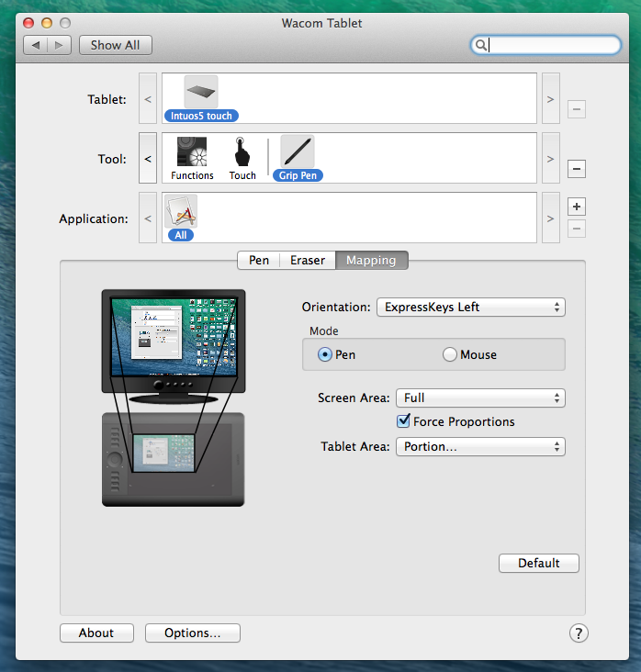
Task: Click in the search field
Action: pos(545,45)
